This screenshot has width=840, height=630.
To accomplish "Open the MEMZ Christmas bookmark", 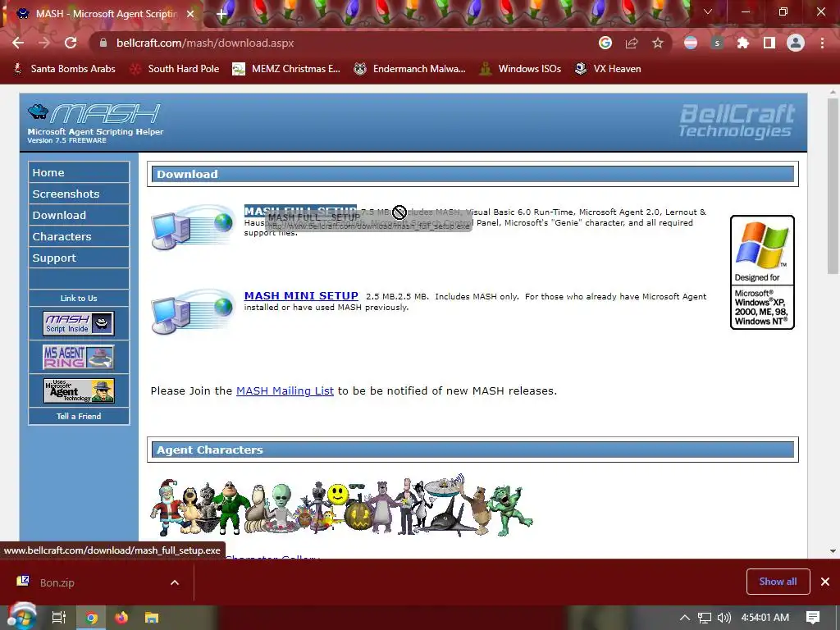I will coord(286,69).
